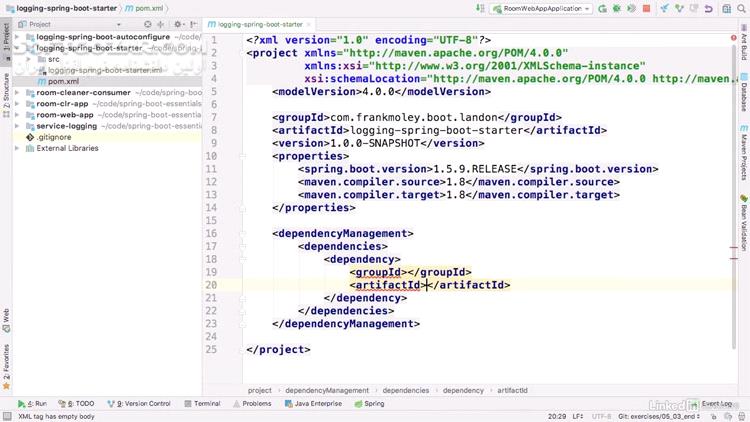Click the VCS Commit changes icon

pos(679,9)
